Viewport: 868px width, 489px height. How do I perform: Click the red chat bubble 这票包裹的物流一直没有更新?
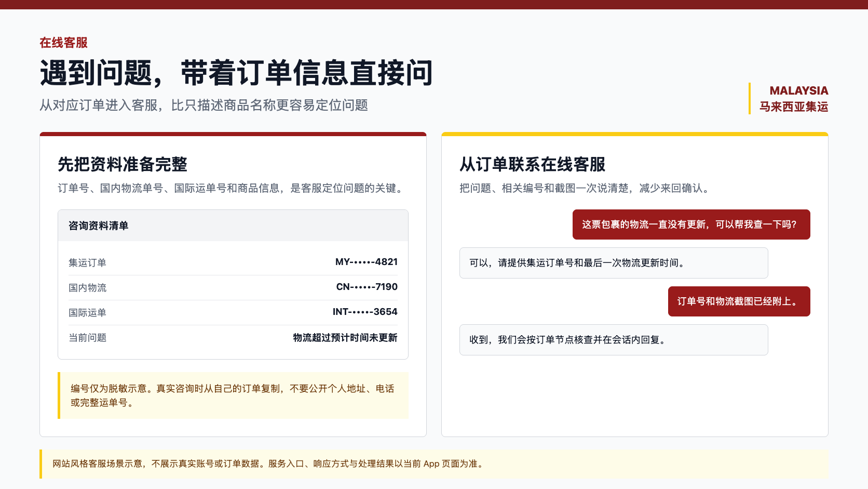coord(691,224)
